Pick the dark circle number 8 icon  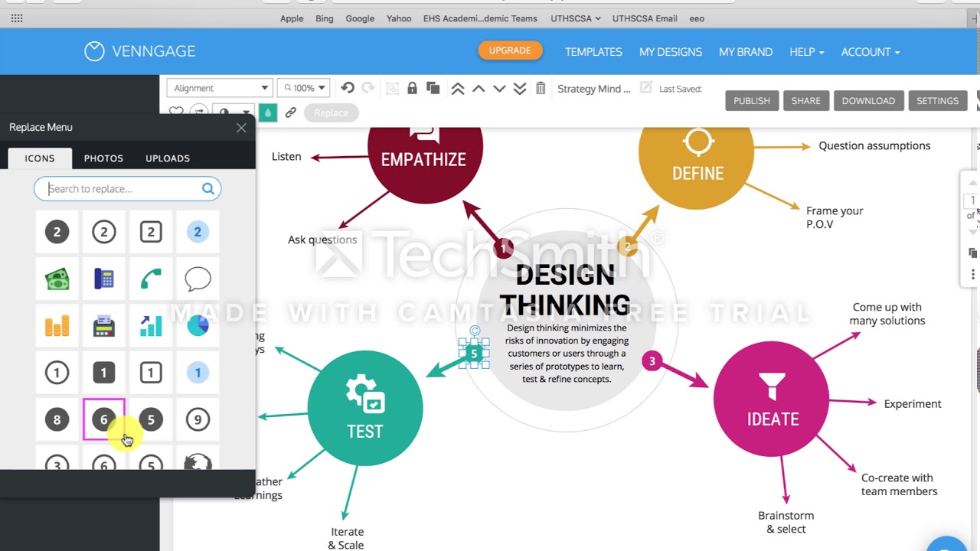[57, 419]
